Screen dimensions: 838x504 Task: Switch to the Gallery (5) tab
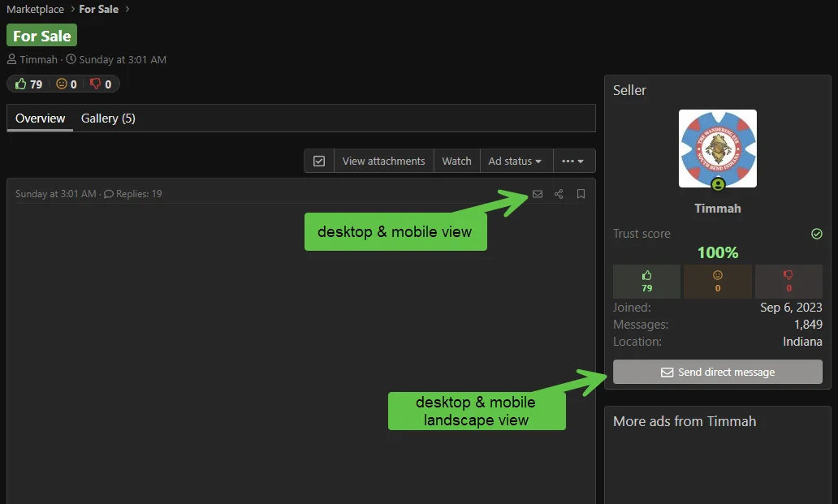[108, 118]
